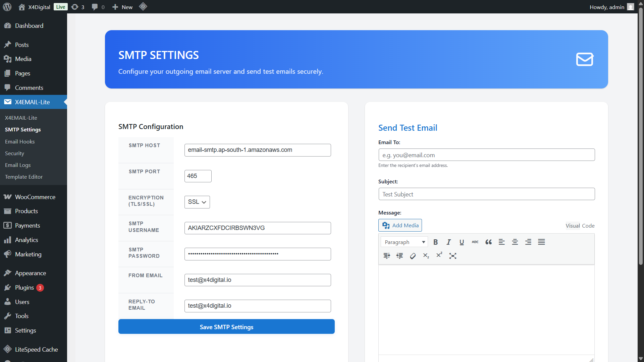Viewport: 644px width, 362px height.
Task: Click Save SMTP Settings button
Action: [x=226, y=327]
